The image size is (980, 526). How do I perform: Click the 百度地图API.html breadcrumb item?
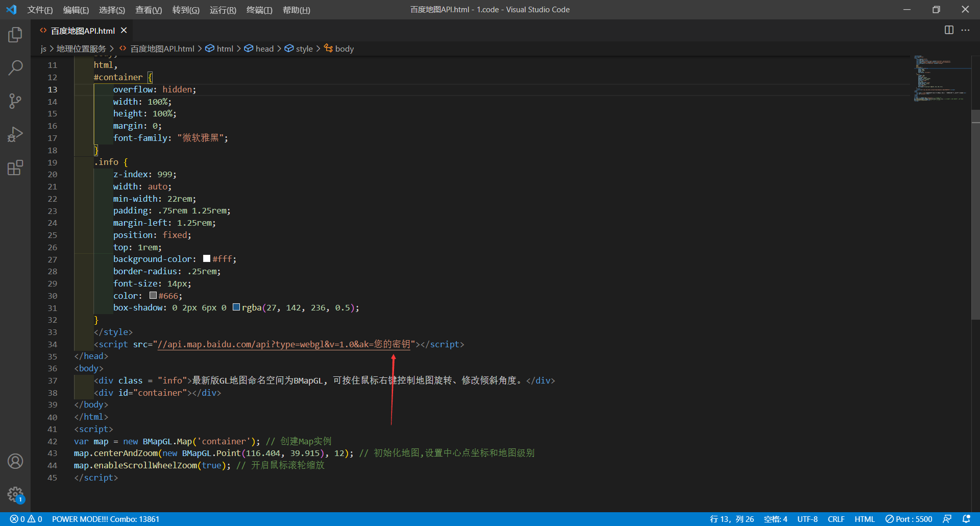[x=157, y=49]
